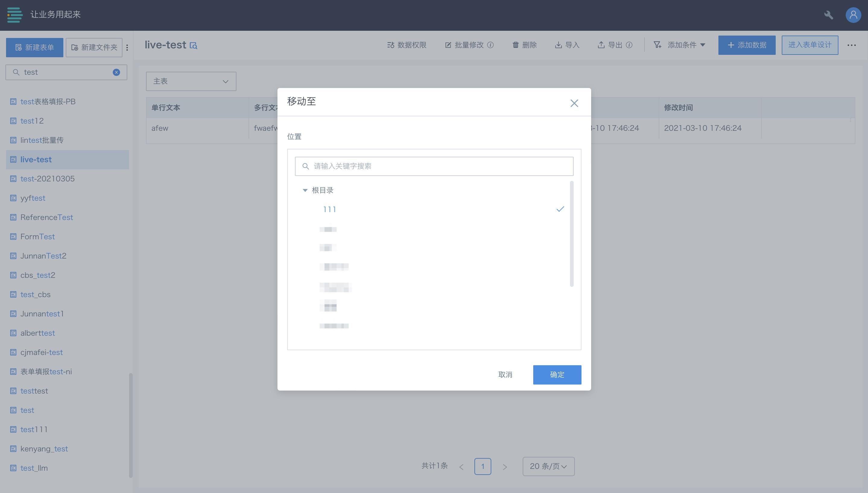Click 确定 to confirm move

557,375
